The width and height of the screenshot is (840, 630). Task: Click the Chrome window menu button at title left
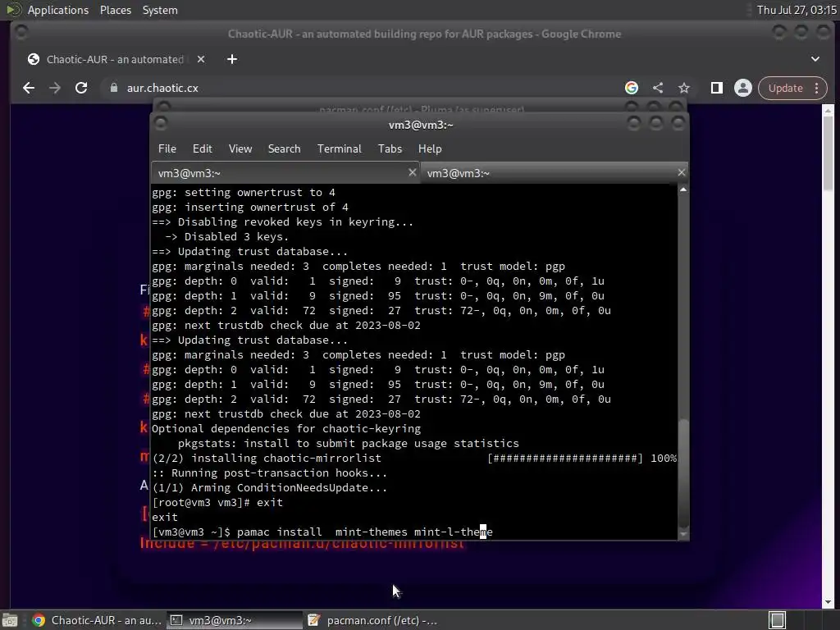21,33
